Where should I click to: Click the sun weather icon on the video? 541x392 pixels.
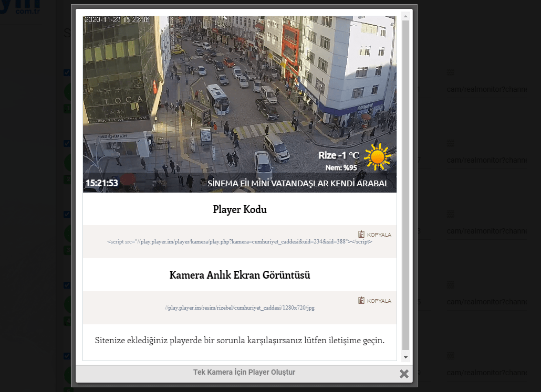(378, 157)
